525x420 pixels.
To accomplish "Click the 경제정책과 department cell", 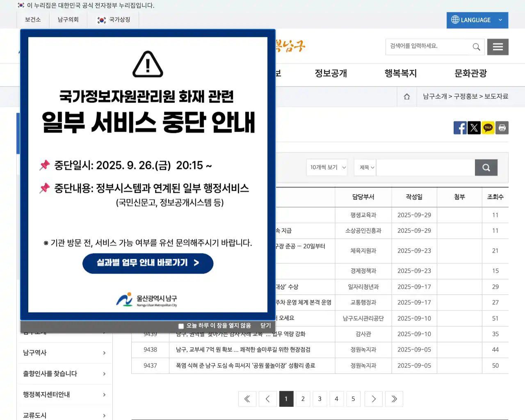I will (x=363, y=271).
